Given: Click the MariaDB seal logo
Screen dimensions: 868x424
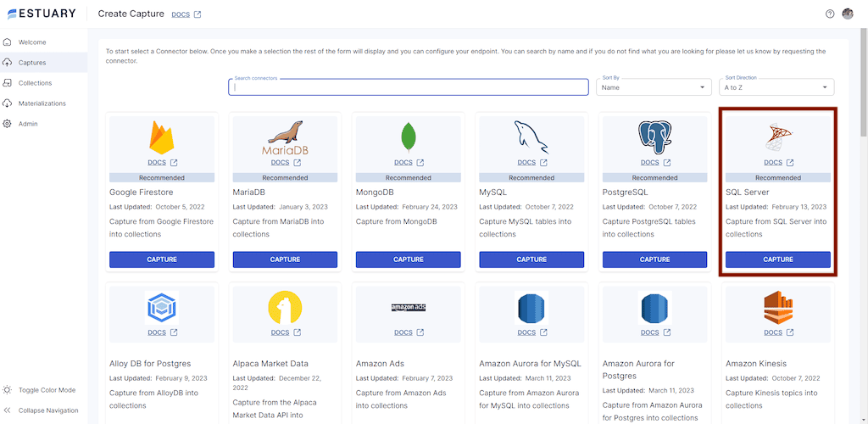Looking at the screenshot, I should click(x=285, y=137).
